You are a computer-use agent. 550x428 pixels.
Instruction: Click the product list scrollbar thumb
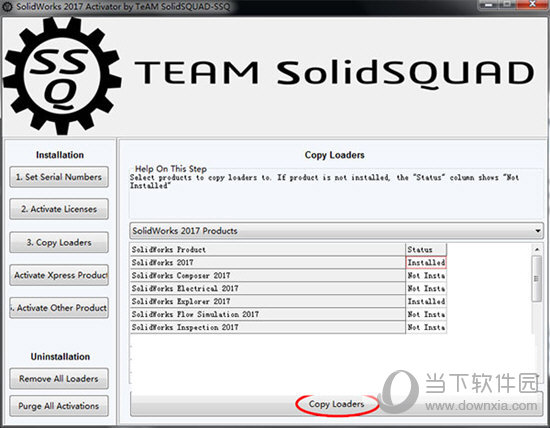(537, 279)
